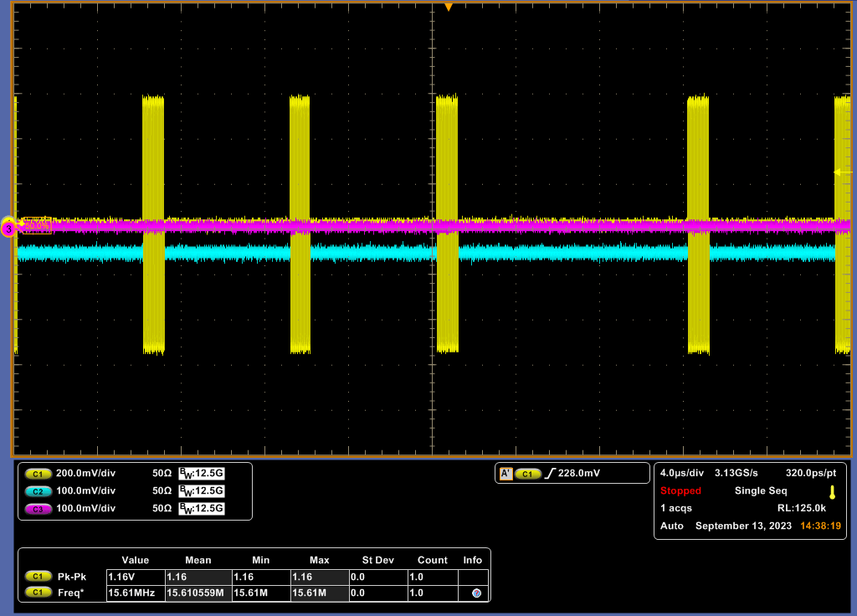Open the C2 bandwidth BW:12.5G indicator
Image resolution: width=857 pixels, height=616 pixels.
[202, 490]
